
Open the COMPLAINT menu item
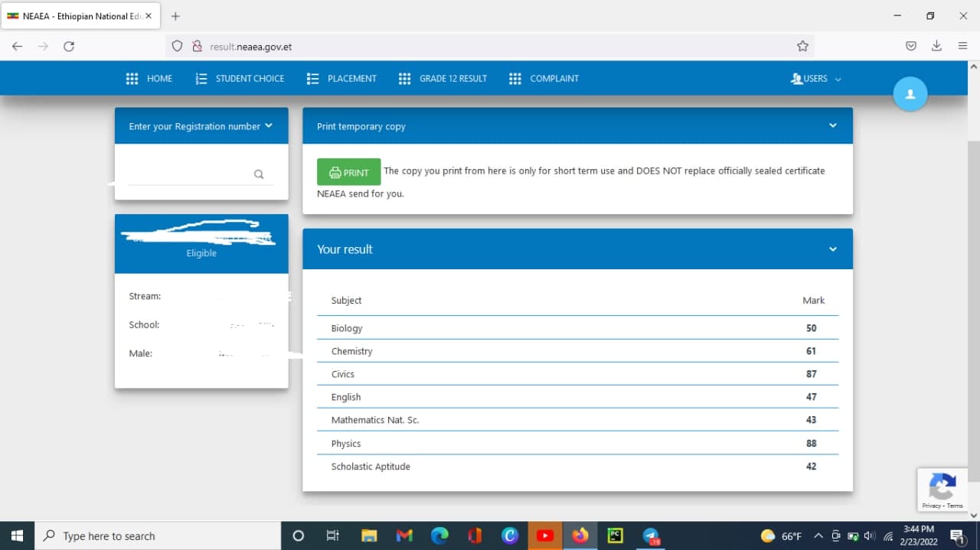click(544, 79)
